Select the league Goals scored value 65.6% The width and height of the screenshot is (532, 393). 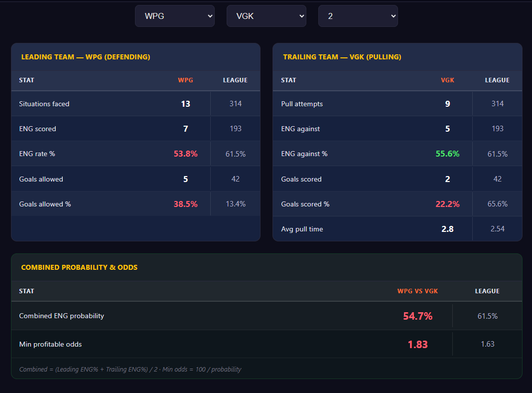[498, 204]
